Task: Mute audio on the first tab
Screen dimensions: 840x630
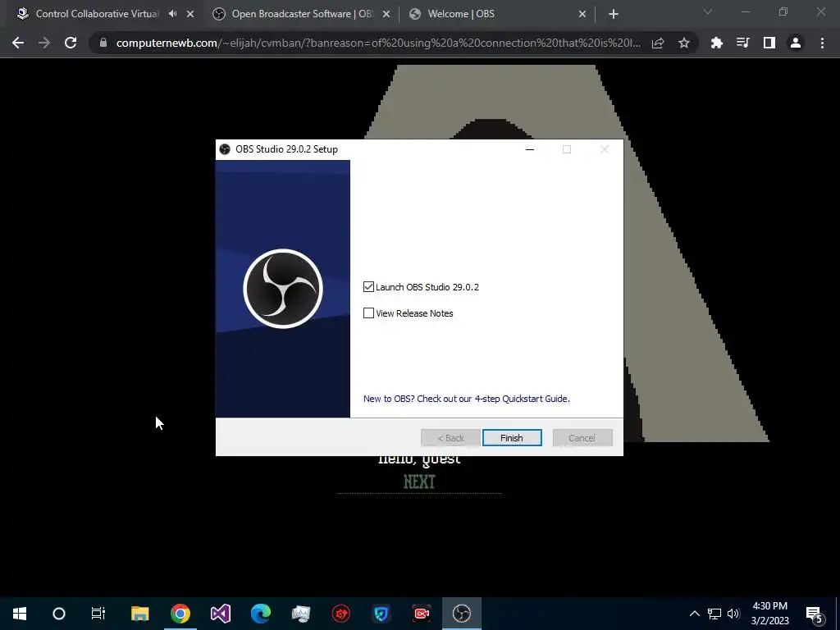Action: [172, 14]
